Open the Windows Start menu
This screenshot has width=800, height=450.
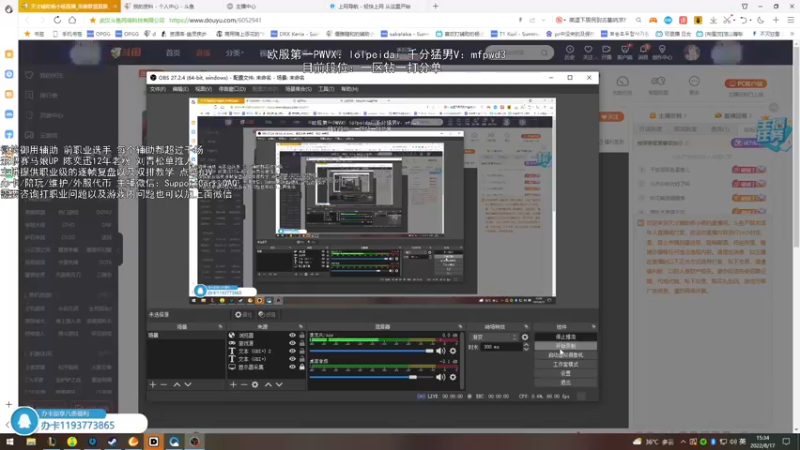9,442
